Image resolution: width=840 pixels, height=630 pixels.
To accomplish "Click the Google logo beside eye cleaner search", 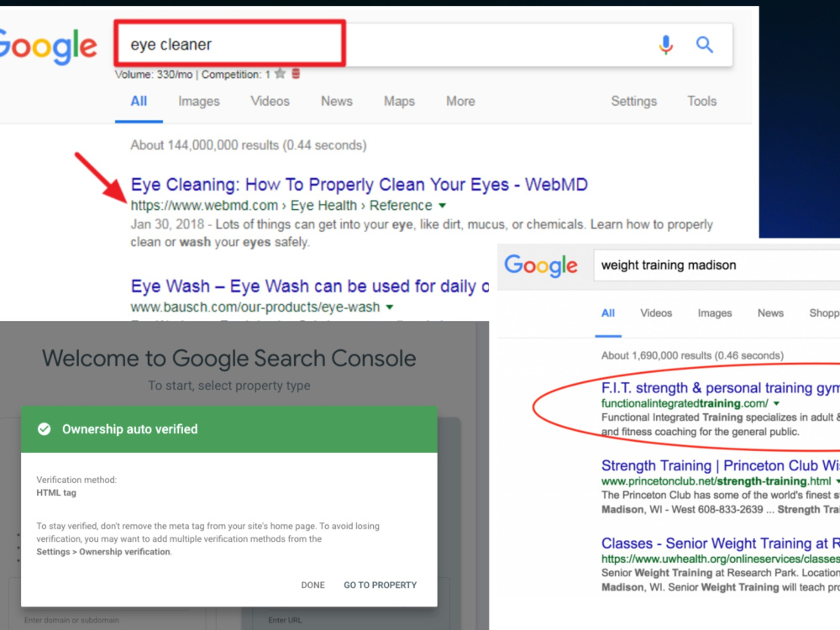I will (48, 47).
